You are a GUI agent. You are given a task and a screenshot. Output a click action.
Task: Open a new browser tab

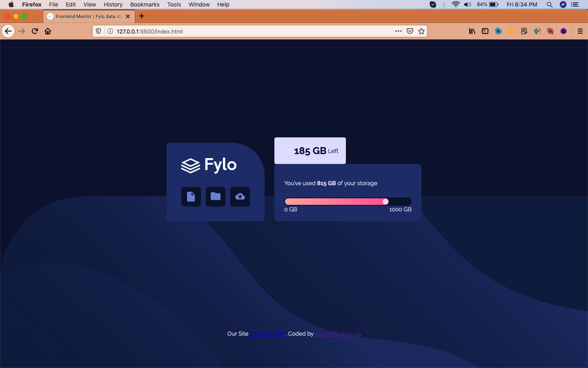(x=142, y=16)
